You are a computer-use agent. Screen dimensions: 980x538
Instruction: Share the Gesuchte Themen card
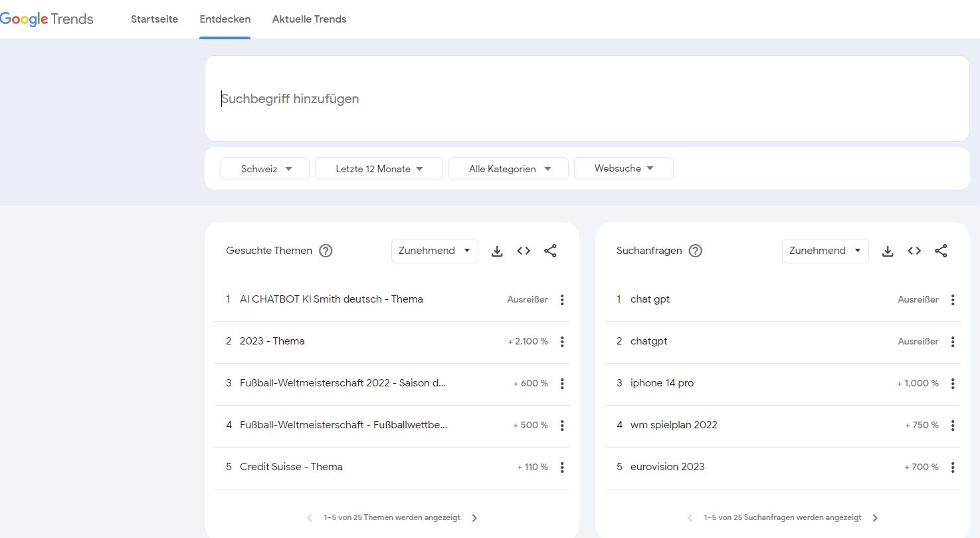click(550, 251)
